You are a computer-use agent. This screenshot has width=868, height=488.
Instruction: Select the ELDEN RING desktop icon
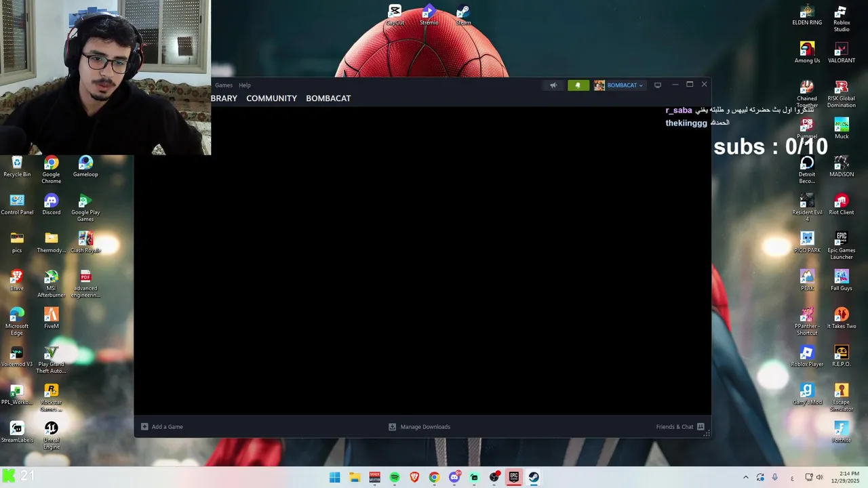(807, 15)
